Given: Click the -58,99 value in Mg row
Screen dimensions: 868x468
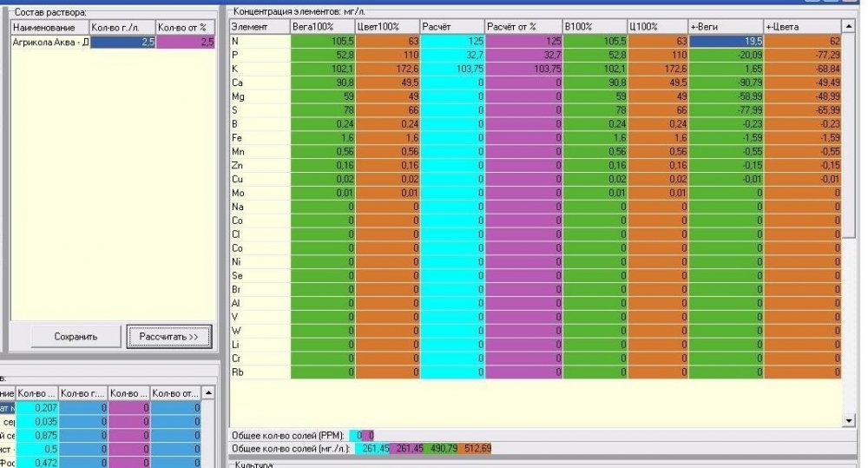Looking at the screenshot, I should pyautogui.click(x=727, y=96).
